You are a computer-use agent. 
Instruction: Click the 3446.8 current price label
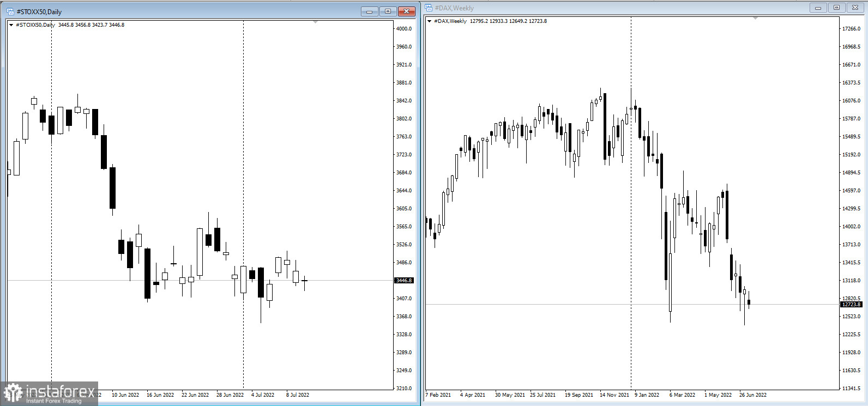tap(404, 280)
